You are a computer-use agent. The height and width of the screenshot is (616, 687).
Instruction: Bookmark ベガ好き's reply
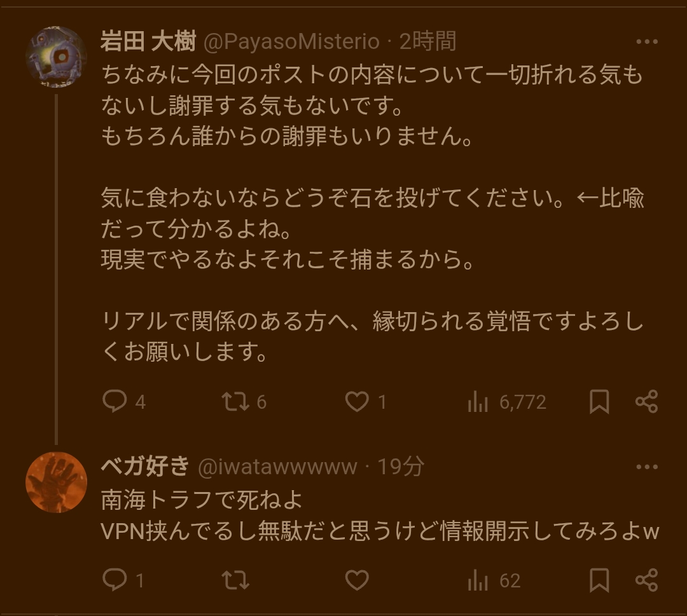599,580
